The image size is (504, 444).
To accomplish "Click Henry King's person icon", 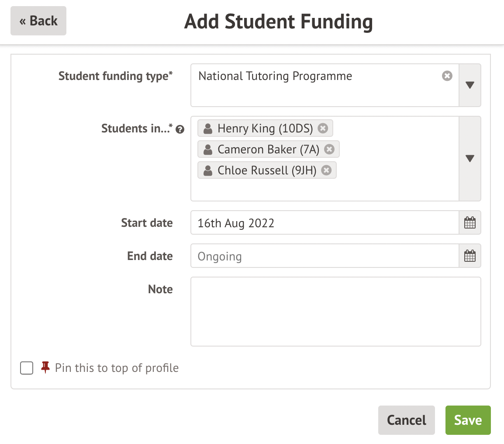I will (x=208, y=128).
